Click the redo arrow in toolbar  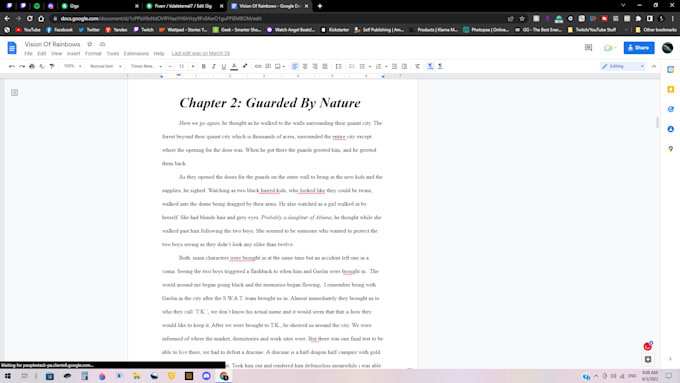tap(22, 66)
